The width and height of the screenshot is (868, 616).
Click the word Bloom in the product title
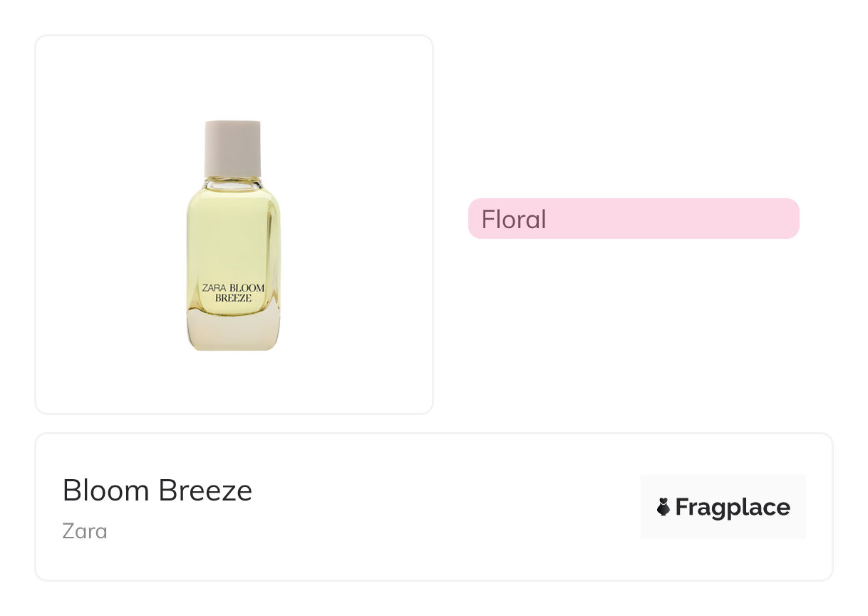107,491
